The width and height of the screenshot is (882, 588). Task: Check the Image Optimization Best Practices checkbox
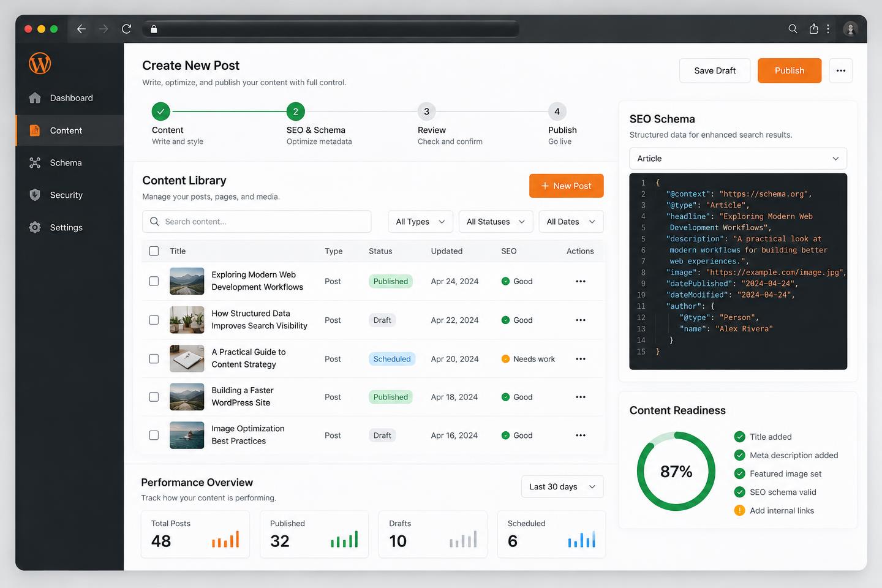pos(154,435)
